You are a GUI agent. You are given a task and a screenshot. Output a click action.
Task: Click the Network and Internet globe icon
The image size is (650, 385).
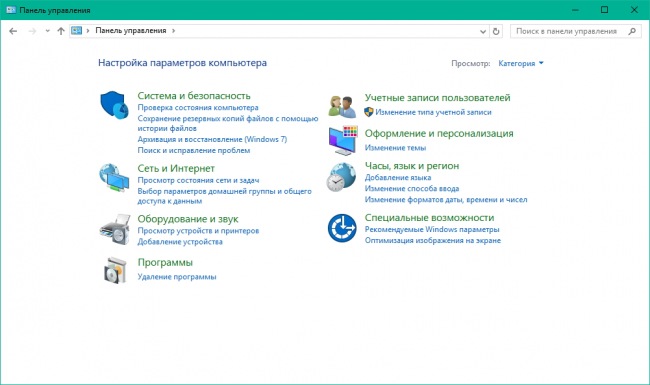(114, 177)
